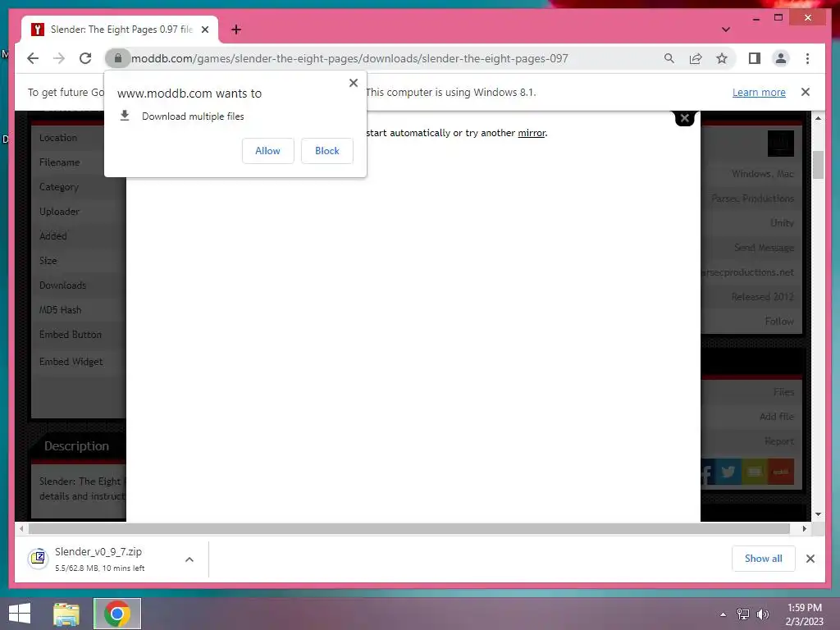Open the profile avatar menu
This screenshot has height=630, width=840.
tap(781, 58)
